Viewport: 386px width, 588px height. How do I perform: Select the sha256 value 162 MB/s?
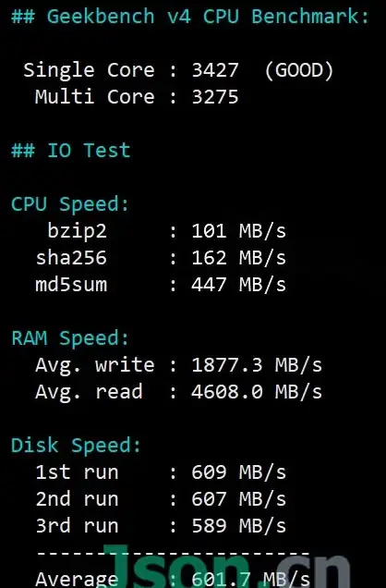point(238,258)
